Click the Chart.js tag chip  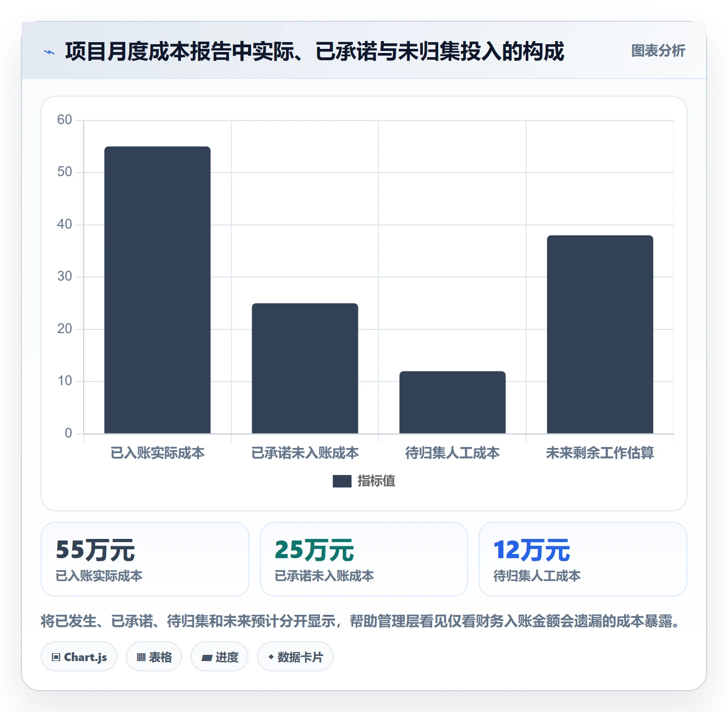(79, 657)
